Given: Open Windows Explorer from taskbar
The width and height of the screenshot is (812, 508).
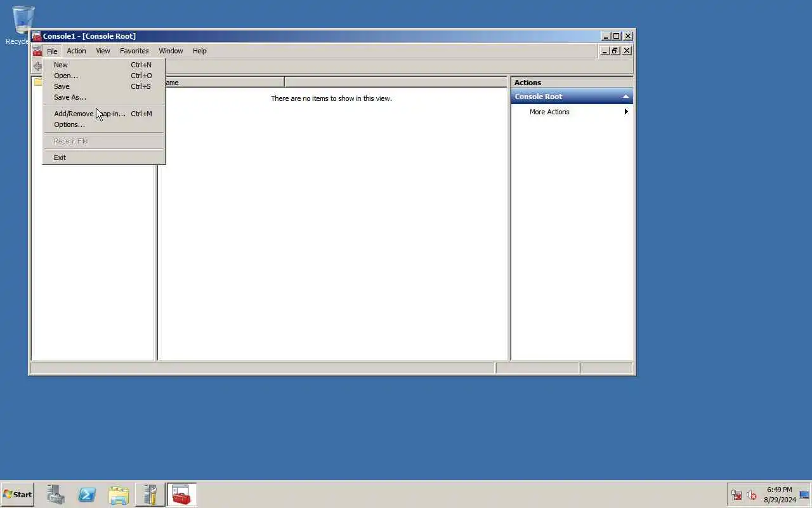Looking at the screenshot, I should click(x=119, y=495).
